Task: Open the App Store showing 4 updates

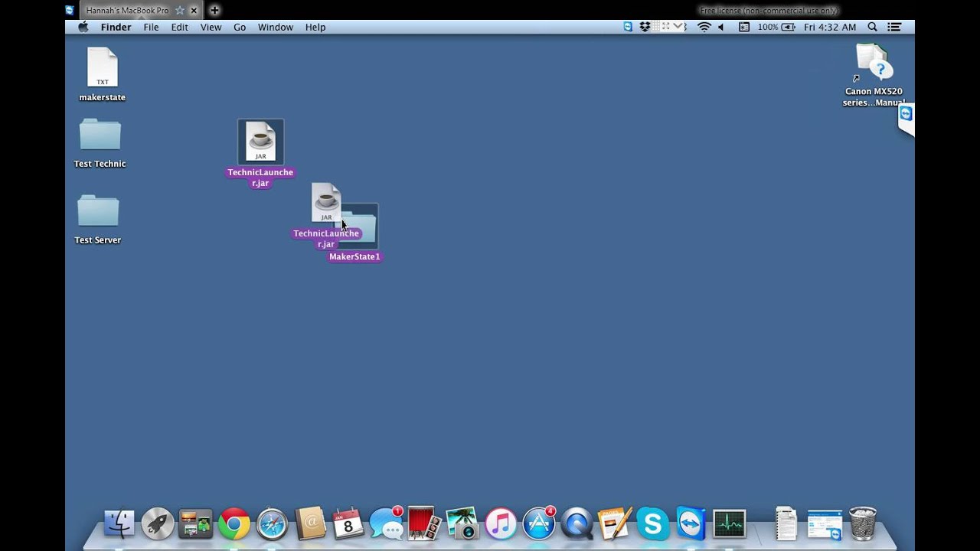Action: (539, 523)
